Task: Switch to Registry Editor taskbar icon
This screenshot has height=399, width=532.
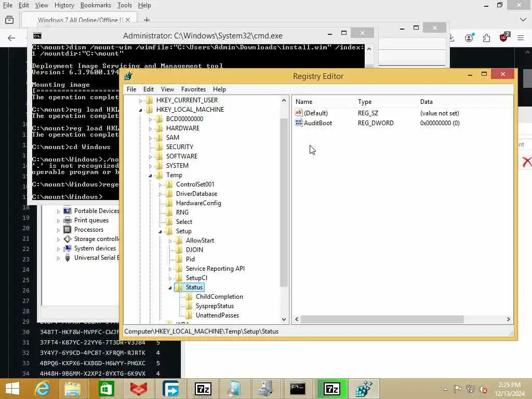Action: pos(364,389)
